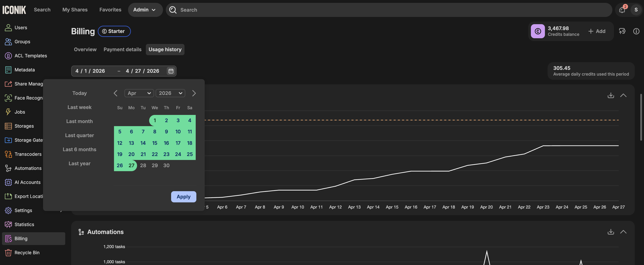Open the Statistics sidebar item
This screenshot has width=644, height=265.
24,225
